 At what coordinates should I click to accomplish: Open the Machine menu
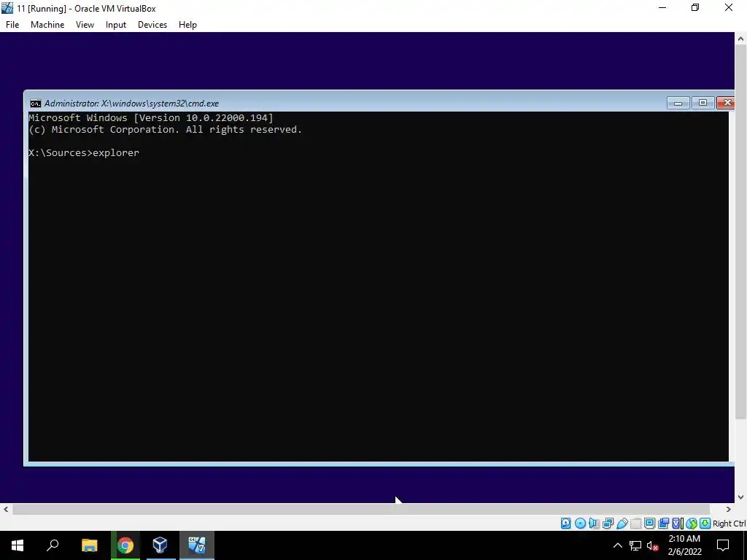[47, 25]
